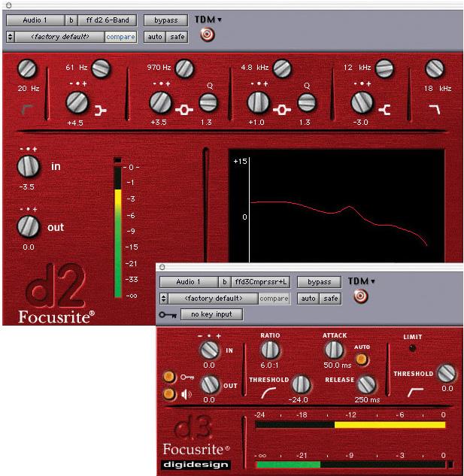Toggle compare in the d2 window
Image resolution: width=464 pixels, height=476 pixels.
(120, 37)
